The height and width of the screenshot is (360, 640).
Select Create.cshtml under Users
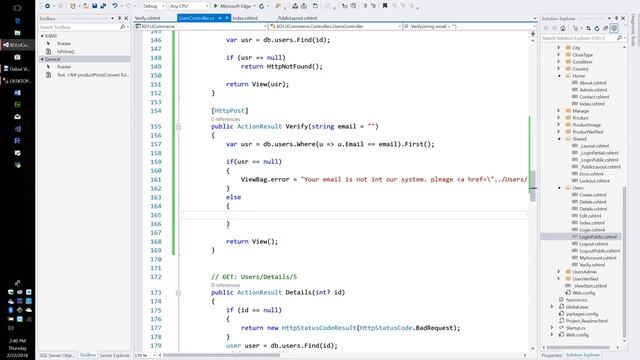593,195
